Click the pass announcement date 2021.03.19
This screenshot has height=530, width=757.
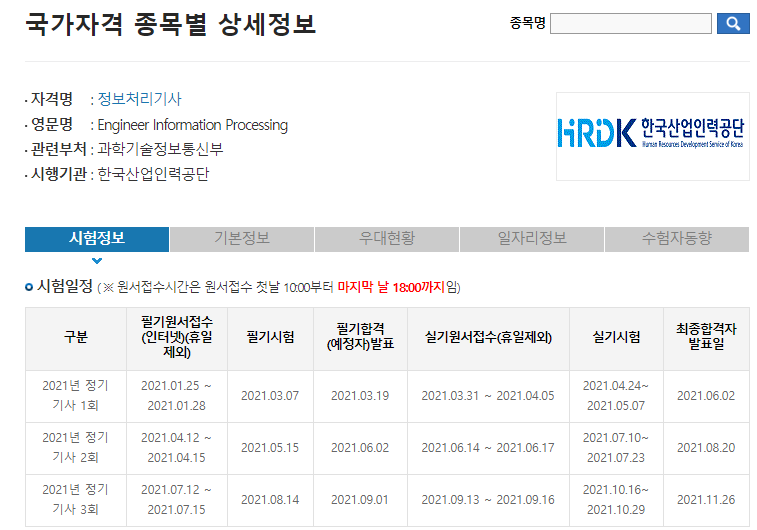click(x=360, y=396)
